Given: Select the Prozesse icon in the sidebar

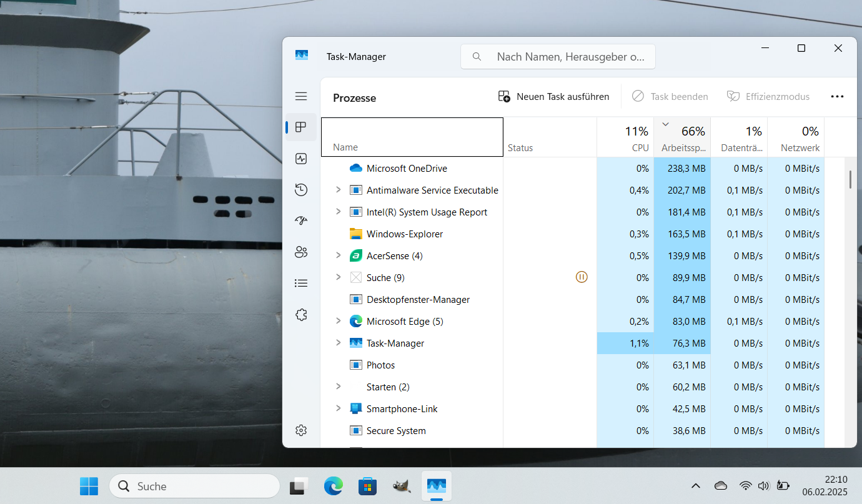Looking at the screenshot, I should [301, 127].
